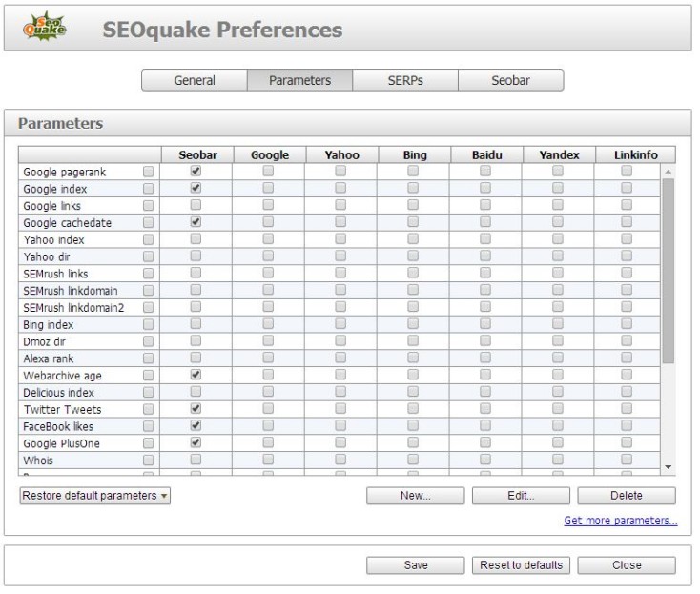Screen dimensions: 700x594
Task: Select the Seobar tab
Action: click(x=511, y=80)
